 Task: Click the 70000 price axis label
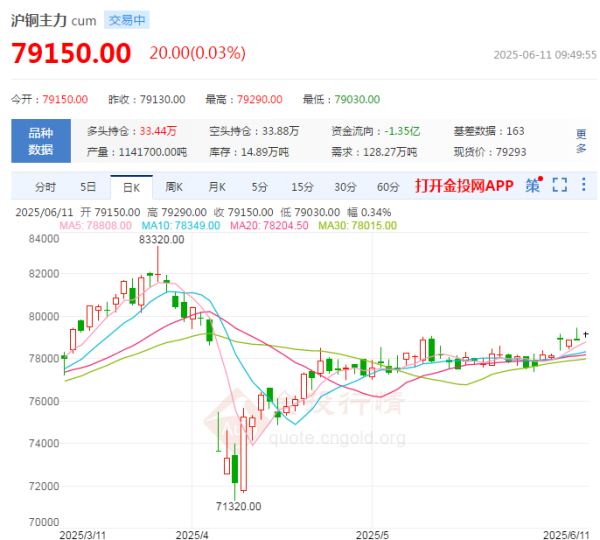(x=44, y=522)
